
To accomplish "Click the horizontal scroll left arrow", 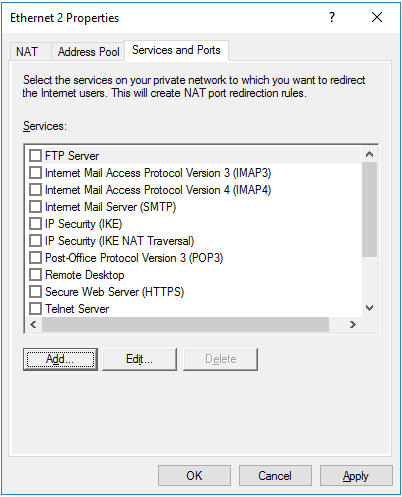I will pyautogui.click(x=33, y=324).
